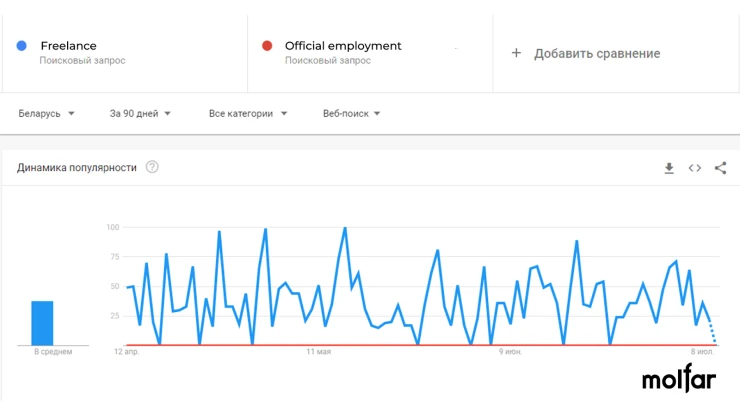Image resolution: width=740 pixels, height=416 pixels.
Task: Click the blue Freelance color dot
Action: tap(21, 46)
